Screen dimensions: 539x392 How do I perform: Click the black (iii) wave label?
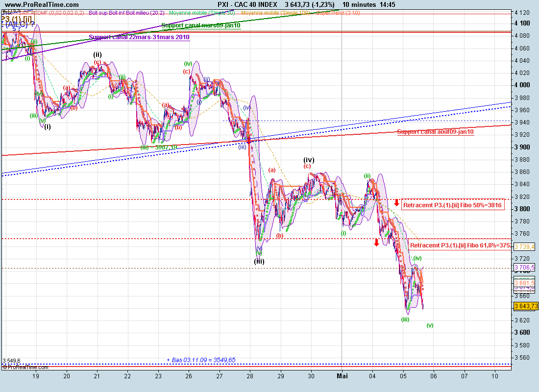coord(259,261)
